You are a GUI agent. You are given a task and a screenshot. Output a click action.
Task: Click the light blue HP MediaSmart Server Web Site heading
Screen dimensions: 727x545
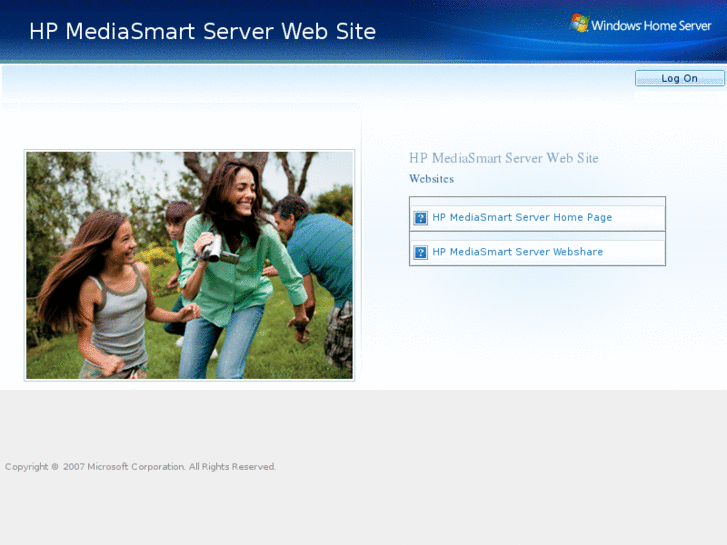504,158
